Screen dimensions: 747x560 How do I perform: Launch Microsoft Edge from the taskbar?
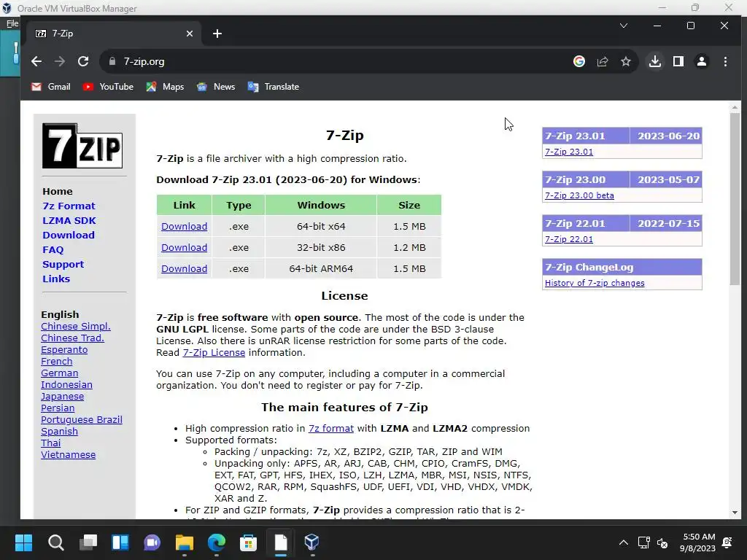(217, 542)
